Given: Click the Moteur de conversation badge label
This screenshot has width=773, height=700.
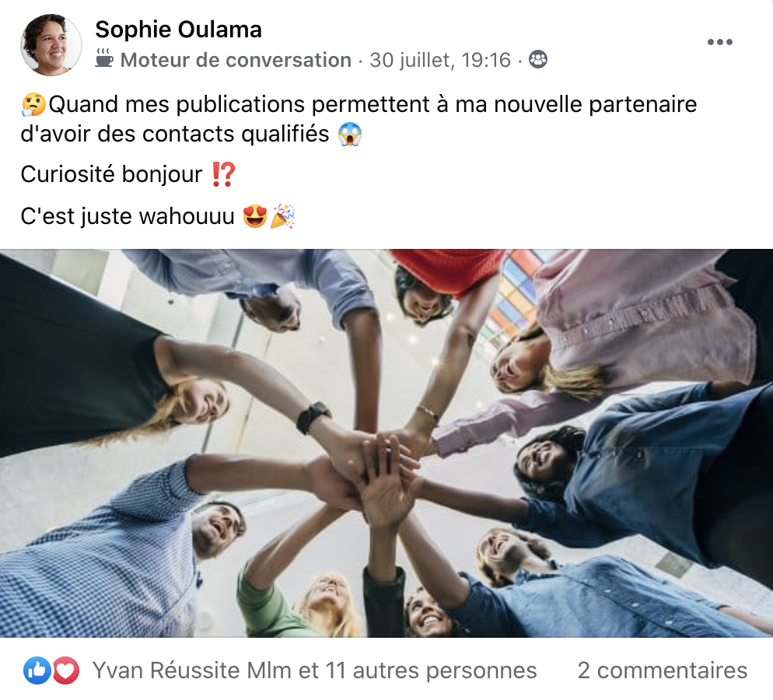Looking at the screenshot, I should (x=236, y=60).
